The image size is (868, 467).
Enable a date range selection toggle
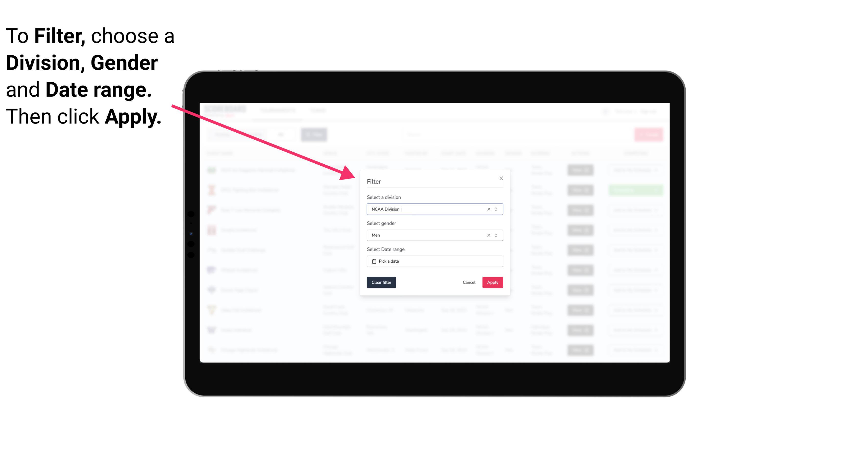(434, 261)
